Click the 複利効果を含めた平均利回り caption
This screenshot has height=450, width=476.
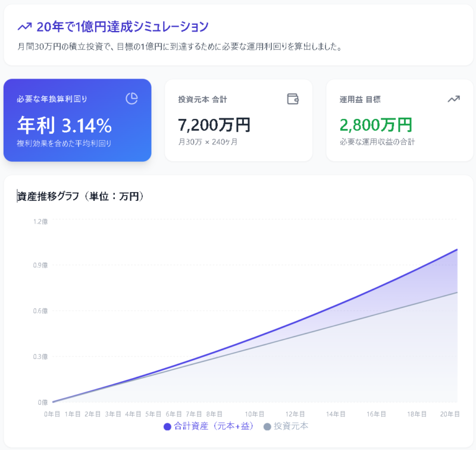(x=64, y=143)
